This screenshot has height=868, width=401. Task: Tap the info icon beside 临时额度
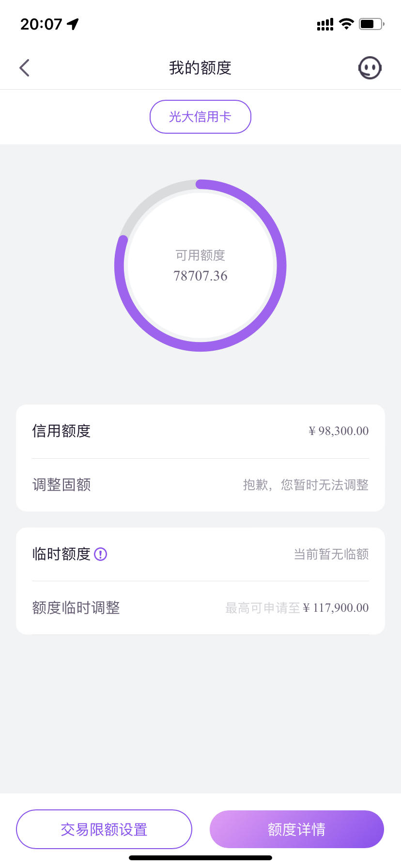[100, 554]
